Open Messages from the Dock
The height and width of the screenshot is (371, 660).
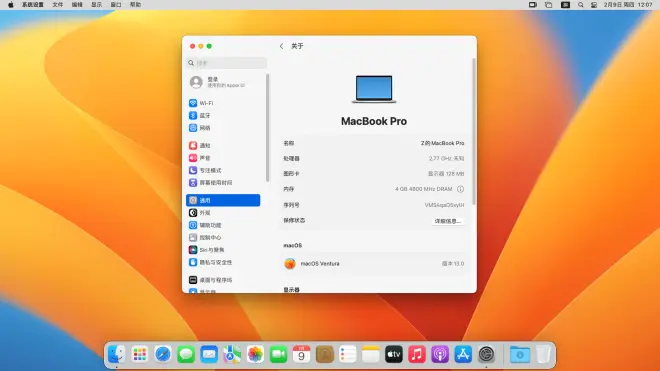click(186, 355)
